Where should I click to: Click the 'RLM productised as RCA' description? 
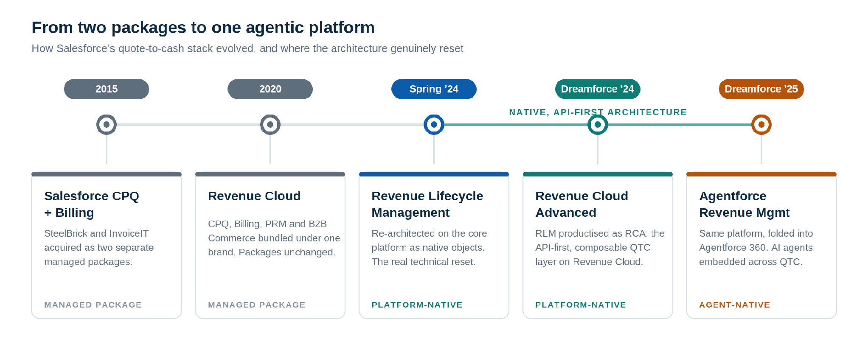[x=600, y=248]
